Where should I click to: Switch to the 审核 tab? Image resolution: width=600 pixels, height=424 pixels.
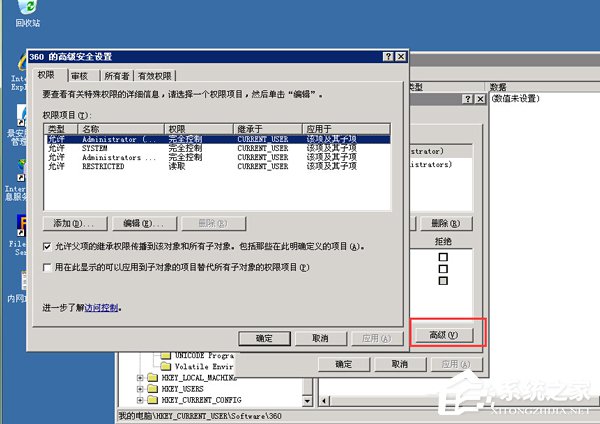[x=82, y=76]
